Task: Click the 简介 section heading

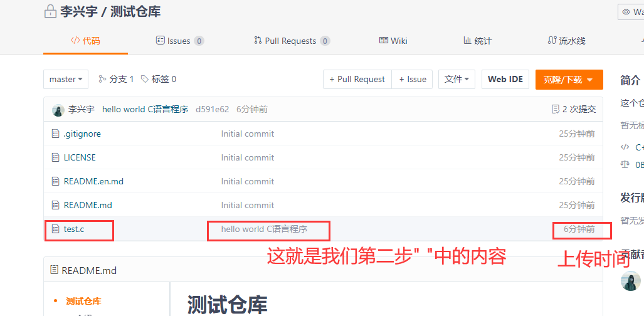Action: [x=630, y=80]
